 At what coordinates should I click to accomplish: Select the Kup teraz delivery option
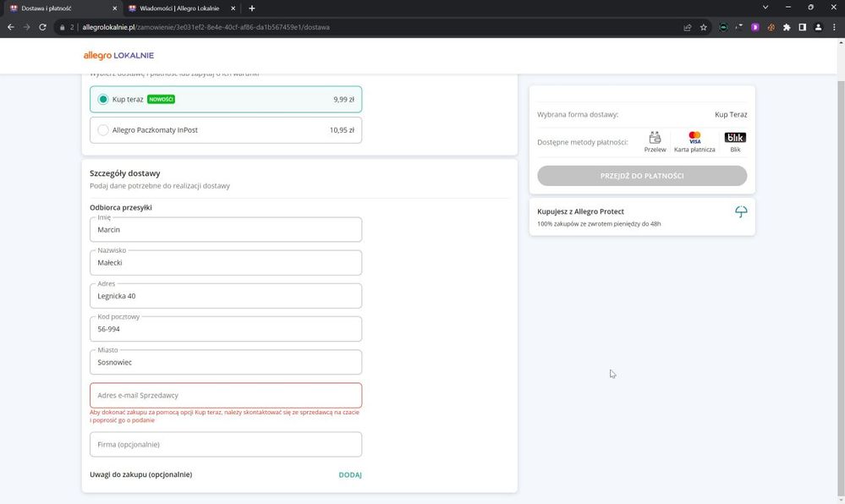[103, 99]
